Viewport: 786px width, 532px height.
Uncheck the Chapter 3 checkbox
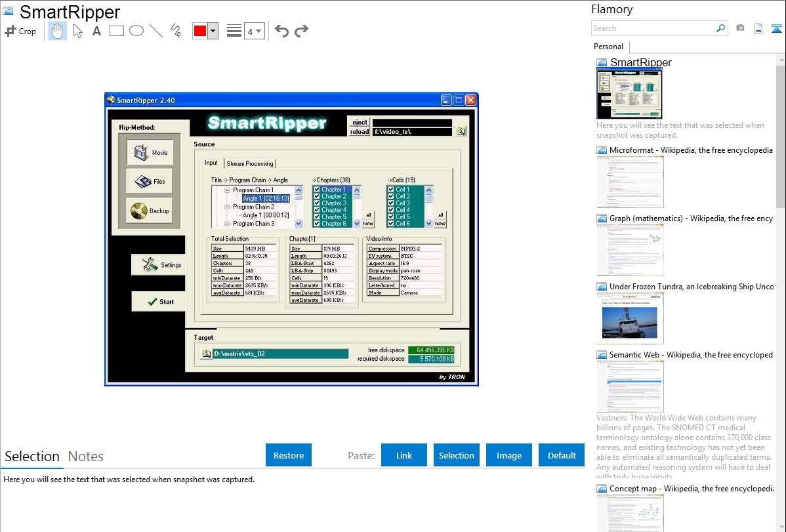(317, 203)
